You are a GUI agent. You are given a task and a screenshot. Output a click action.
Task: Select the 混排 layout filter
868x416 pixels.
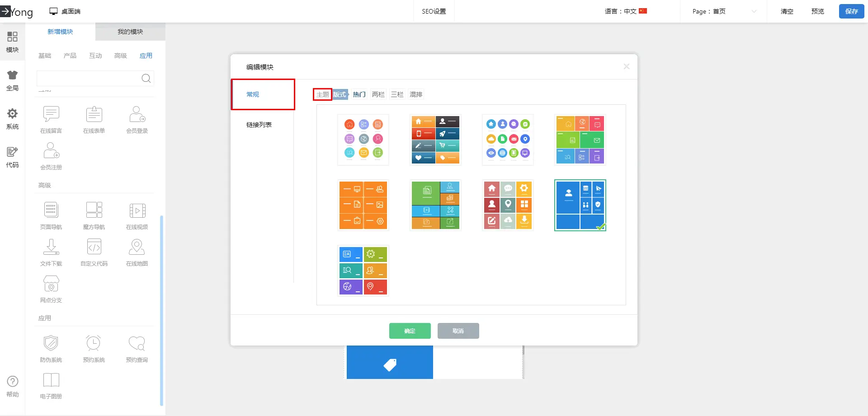[x=416, y=94]
